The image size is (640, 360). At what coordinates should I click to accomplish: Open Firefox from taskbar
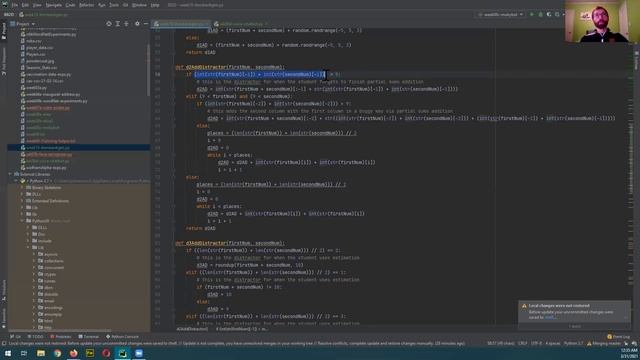[73, 353]
